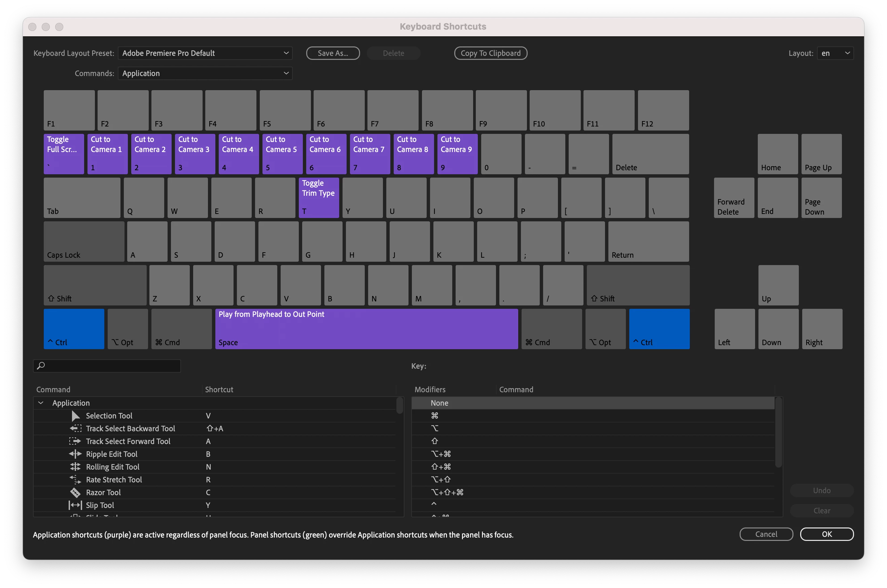Open the Keyboard Layout Preset dropdown
This screenshot has width=887, height=588.
point(205,53)
